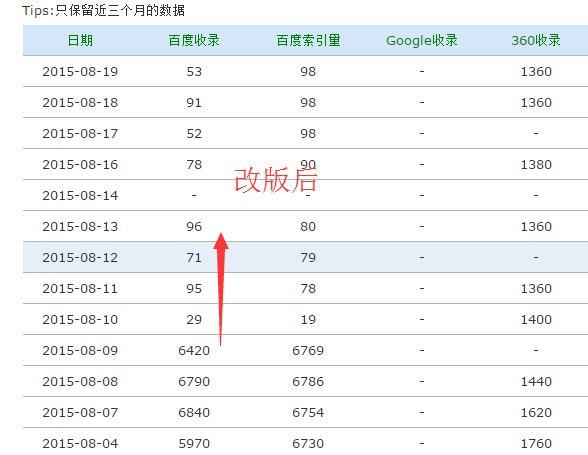The width and height of the screenshot is (588, 455).
Task: Click 360 inclusion value 1620
Action: [x=536, y=412]
